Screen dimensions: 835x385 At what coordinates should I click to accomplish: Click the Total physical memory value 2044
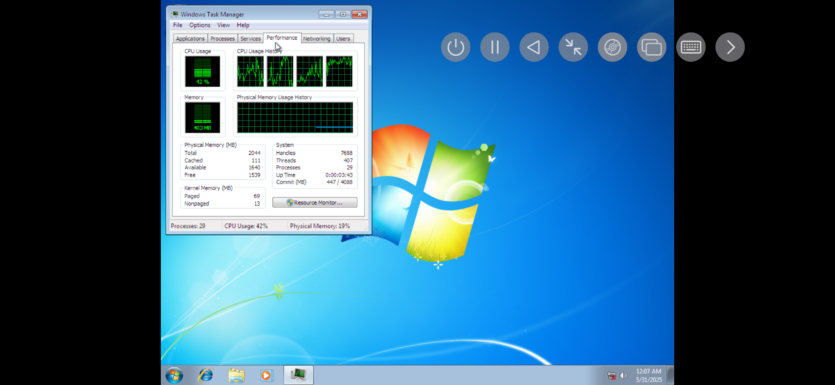[x=254, y=153]
